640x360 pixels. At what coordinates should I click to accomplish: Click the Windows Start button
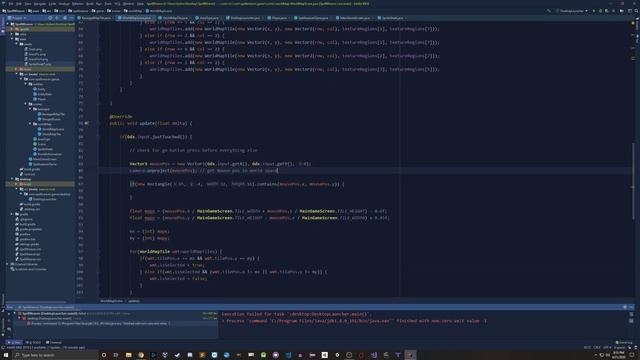(x=6, y=355)
